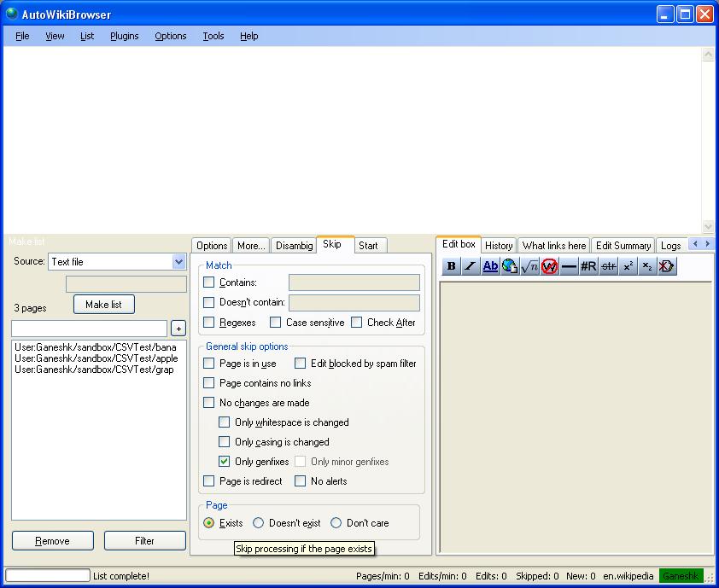719x588 pixels.
Task: Click the page title input beside plus
Action: click(89, 329)
